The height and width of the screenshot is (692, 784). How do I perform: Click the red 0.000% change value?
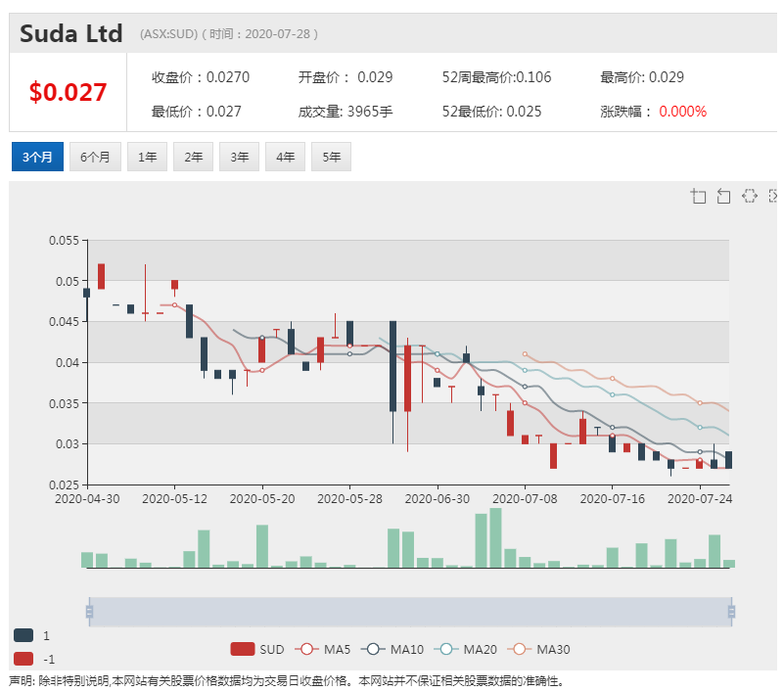click(x=682, y=112)
